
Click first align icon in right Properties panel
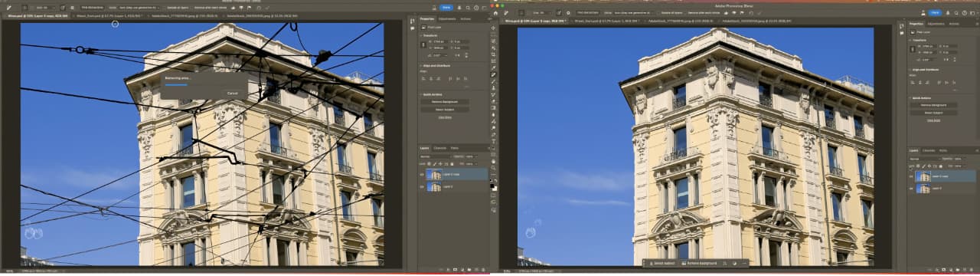[x=912, y=82]
